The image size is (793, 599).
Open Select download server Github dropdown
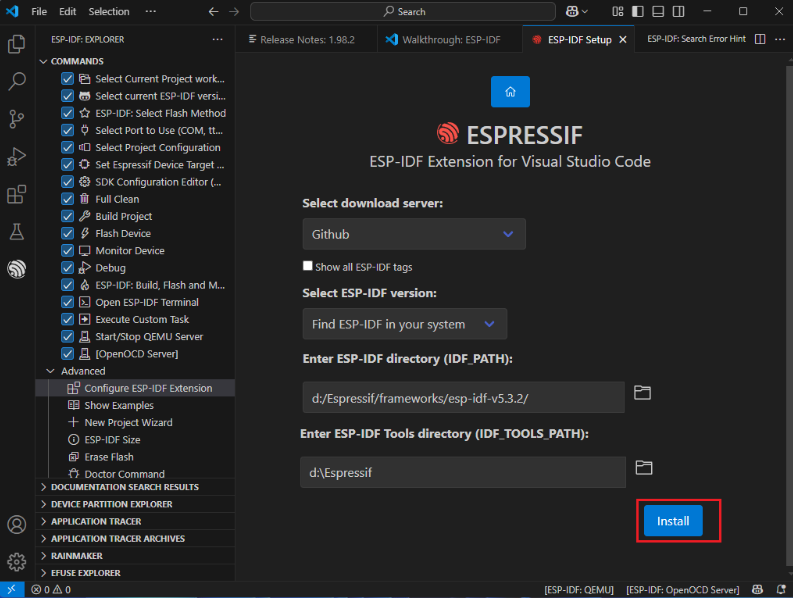click(x=414, y=234)
